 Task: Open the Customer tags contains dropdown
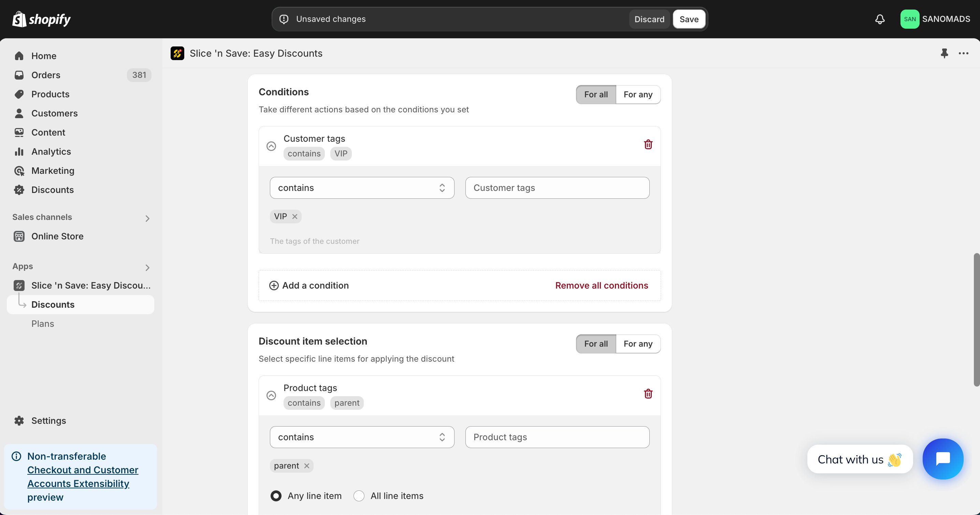362,187
